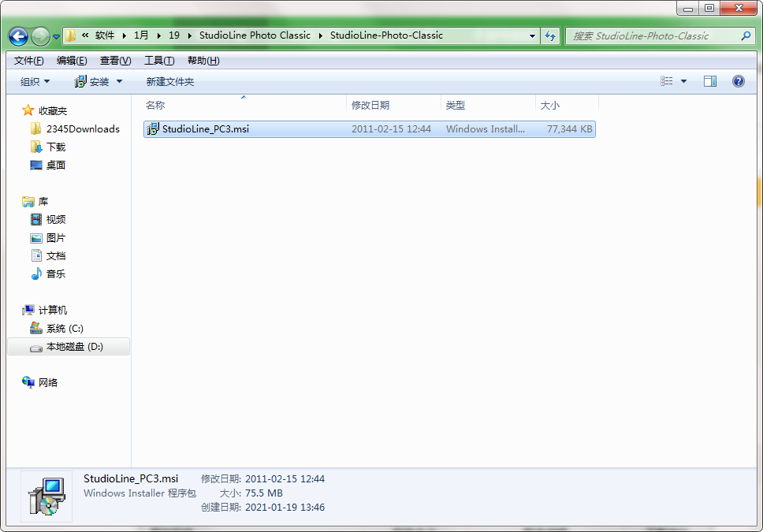Open help with question mark icon
The width and height of the screenshot is (763, 532).
739,81
